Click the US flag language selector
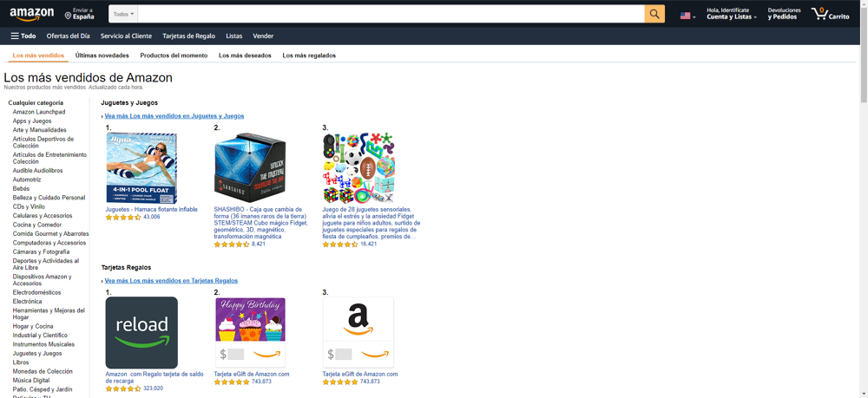 [687, 16]
